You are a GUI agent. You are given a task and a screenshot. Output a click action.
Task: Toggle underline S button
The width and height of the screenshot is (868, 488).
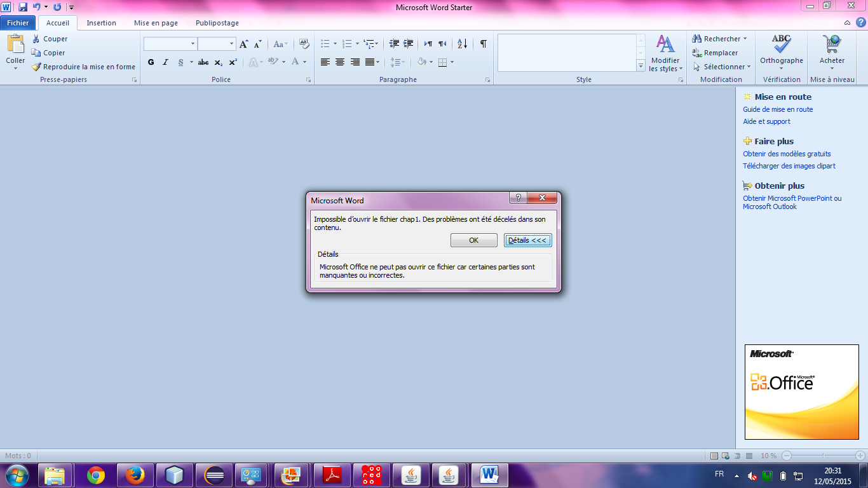181,62
